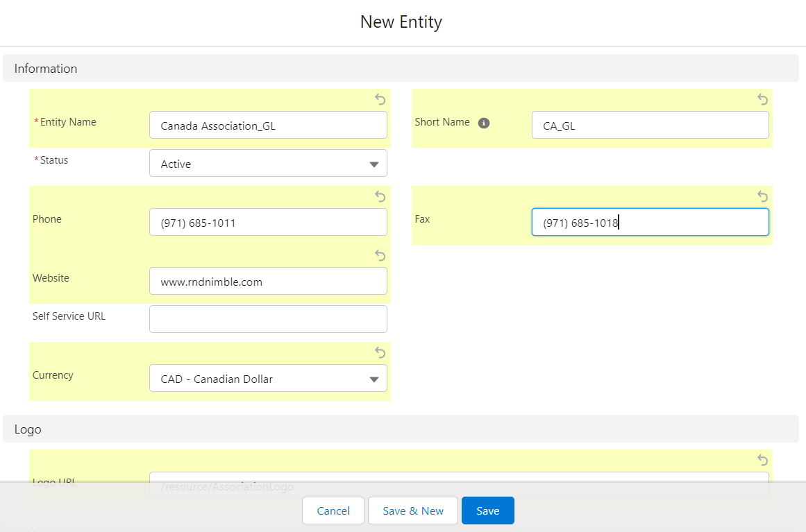Screen dimensions: 806x532
Task: Undo the Currency field selection
Action: pyautogui.click(x=380, y=352)
